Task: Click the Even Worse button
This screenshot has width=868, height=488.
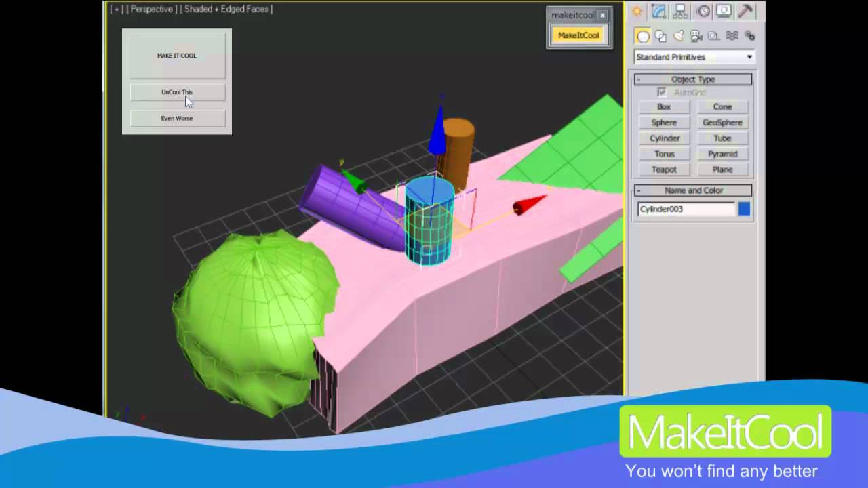Action: pyautogui.click(x=177, y=119)
